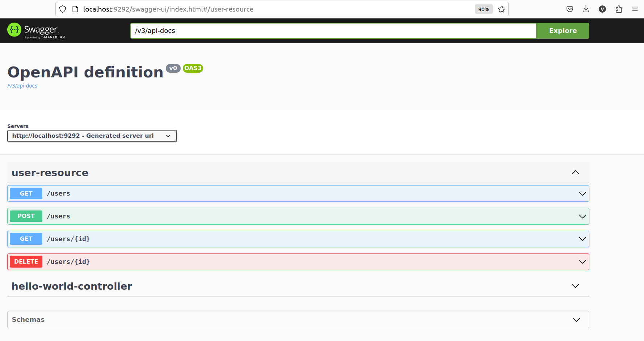Expand DELETE /users/{id} operation chevron

click(582, 262)
